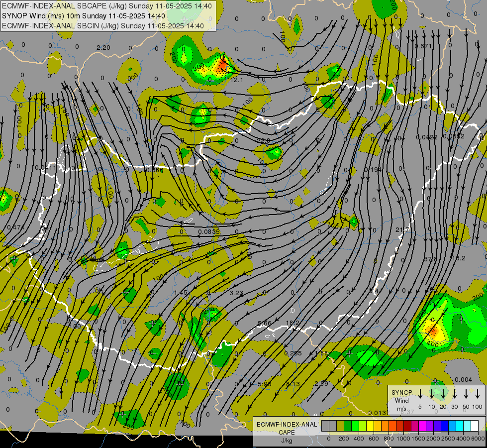The height and width of the screenshot is (448, 487).
Task: Click the 0.586 value on the map
Action: [x=154, y=170]
